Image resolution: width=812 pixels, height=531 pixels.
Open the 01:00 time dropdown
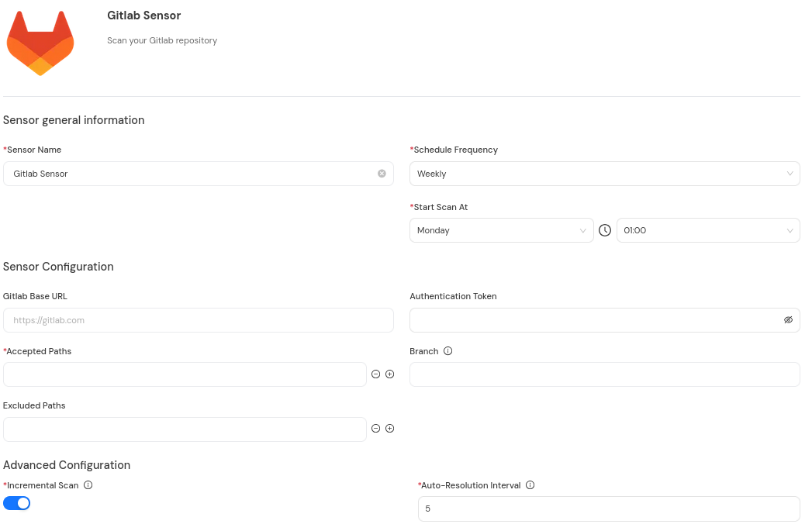click(707, 230)
